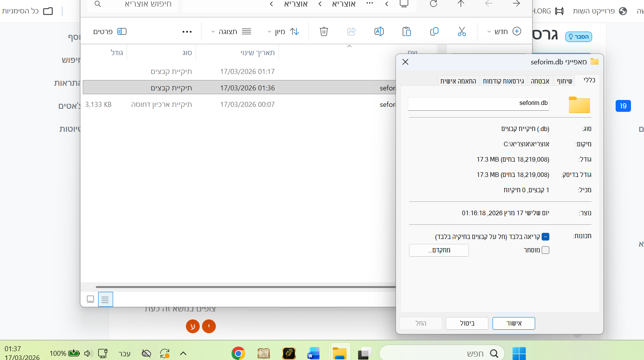Screen dimensions: 644x360
Task: Expand the breadcrumb ellipsis in the address bar
Action: 370,3
